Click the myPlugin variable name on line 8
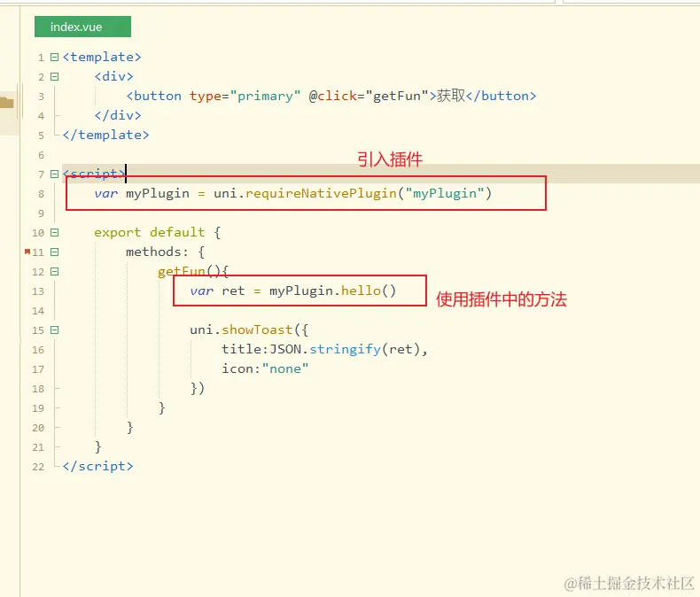This screenshot has height=597, width=700. 158,193
